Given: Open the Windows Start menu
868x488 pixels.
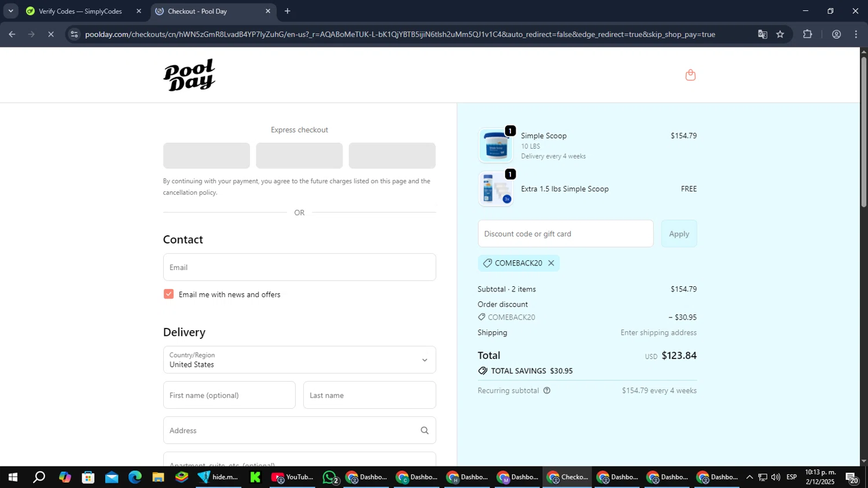Looking at the screenshot, I should [x=12, y=477].
